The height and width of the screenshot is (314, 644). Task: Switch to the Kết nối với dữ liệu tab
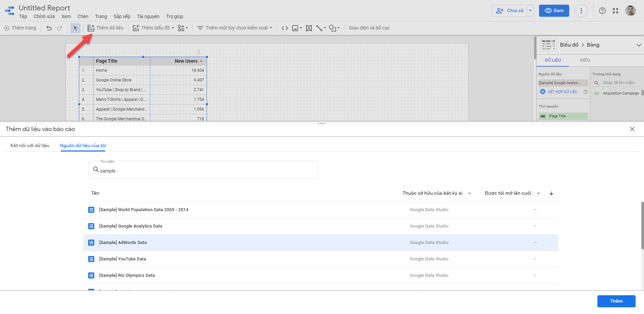pyautogui.click(x=30, y=145)
